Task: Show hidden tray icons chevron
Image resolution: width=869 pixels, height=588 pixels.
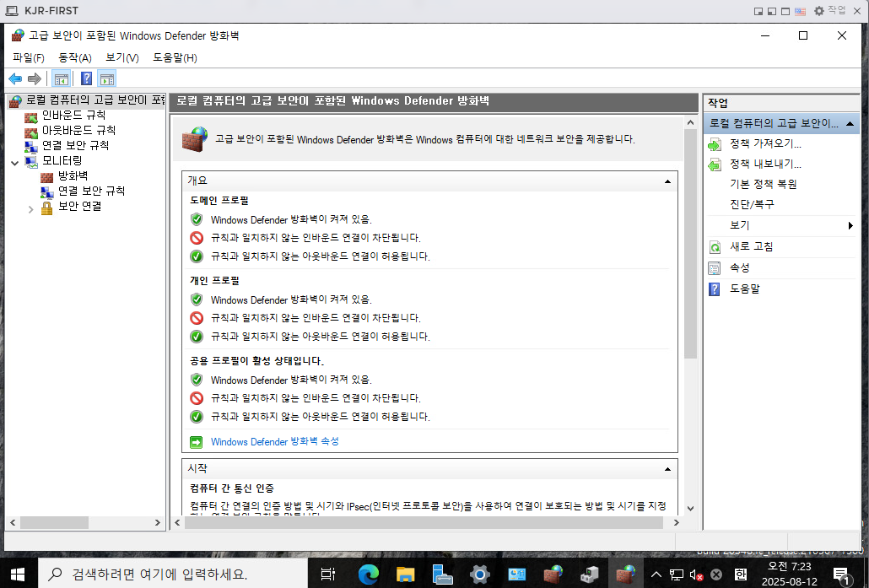Action: [x=656, y=575]
